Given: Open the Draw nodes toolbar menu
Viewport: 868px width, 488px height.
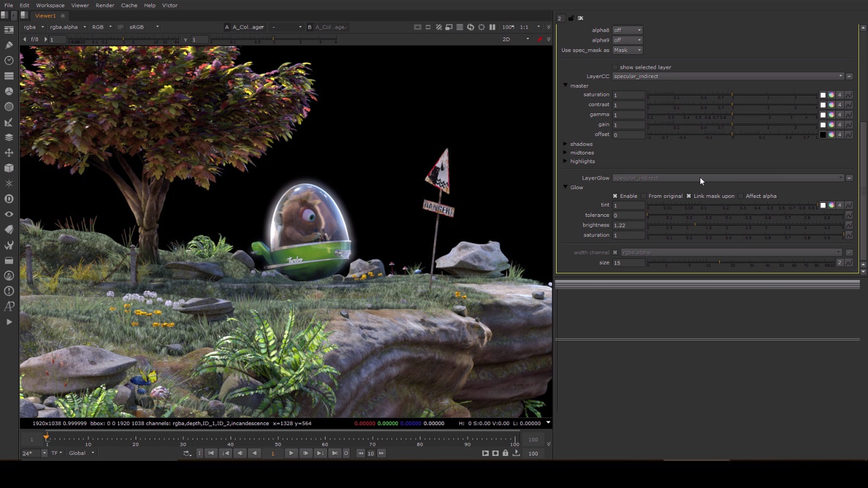Looking at the screenshot, I should click(9, 45).
